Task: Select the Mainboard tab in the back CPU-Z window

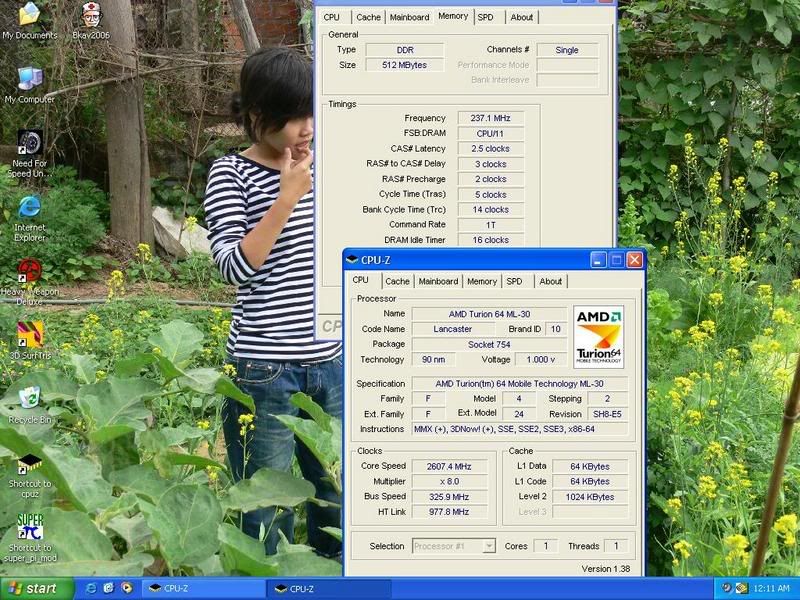Action: point(409,17)
